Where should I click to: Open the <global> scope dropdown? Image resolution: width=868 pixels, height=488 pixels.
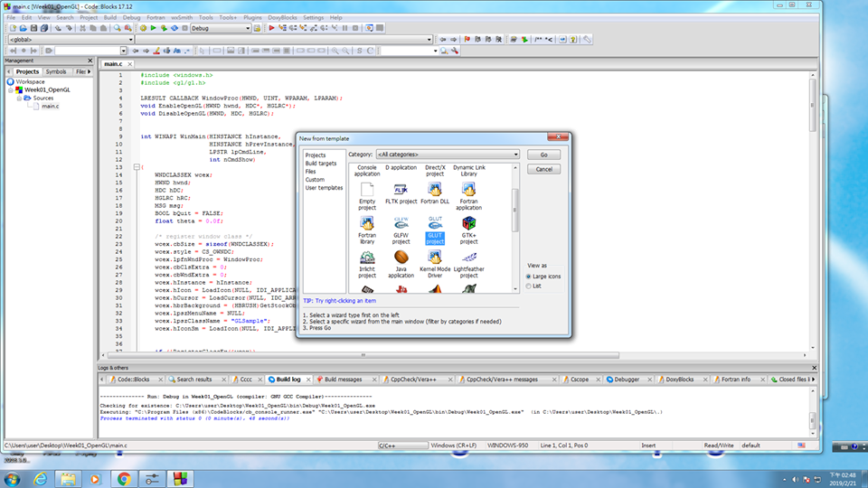point(71,39)
